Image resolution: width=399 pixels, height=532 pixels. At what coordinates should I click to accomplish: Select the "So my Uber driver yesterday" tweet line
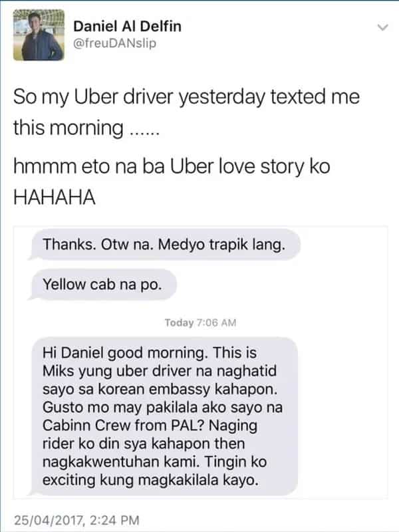[186, 97]
